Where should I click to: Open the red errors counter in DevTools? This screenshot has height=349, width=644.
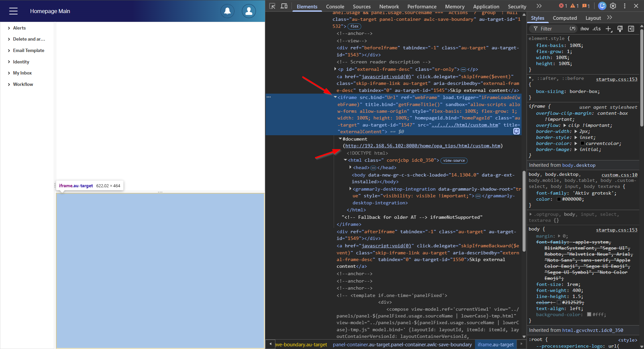563,6
